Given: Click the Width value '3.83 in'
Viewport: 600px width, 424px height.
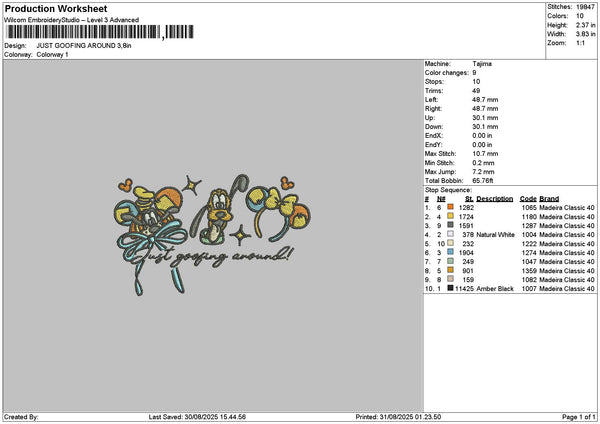Looking at the screenshot, I should (x=585, y=34).
